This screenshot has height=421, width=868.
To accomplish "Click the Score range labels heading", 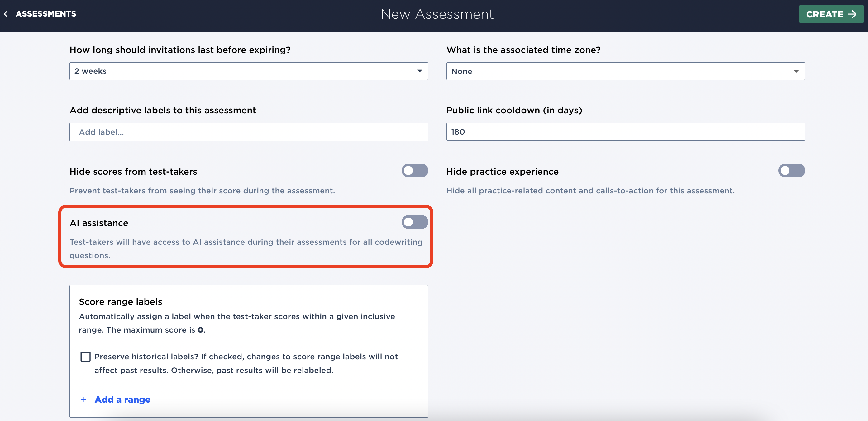I will (x=120, y=301).
